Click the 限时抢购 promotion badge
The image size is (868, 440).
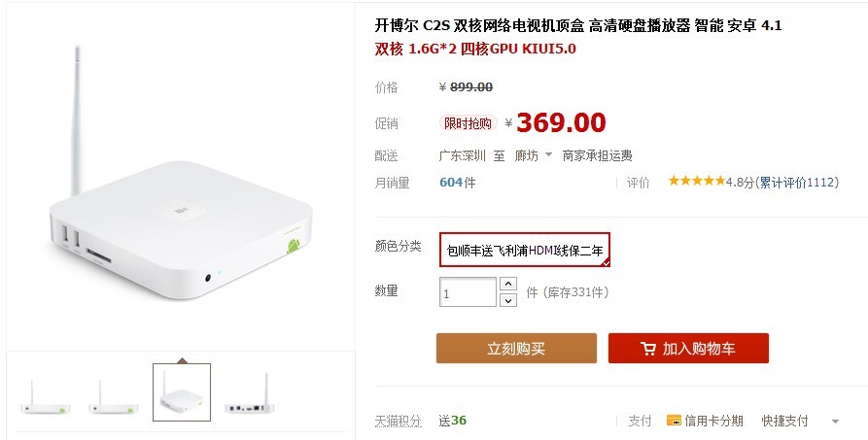tap(468, 123)
